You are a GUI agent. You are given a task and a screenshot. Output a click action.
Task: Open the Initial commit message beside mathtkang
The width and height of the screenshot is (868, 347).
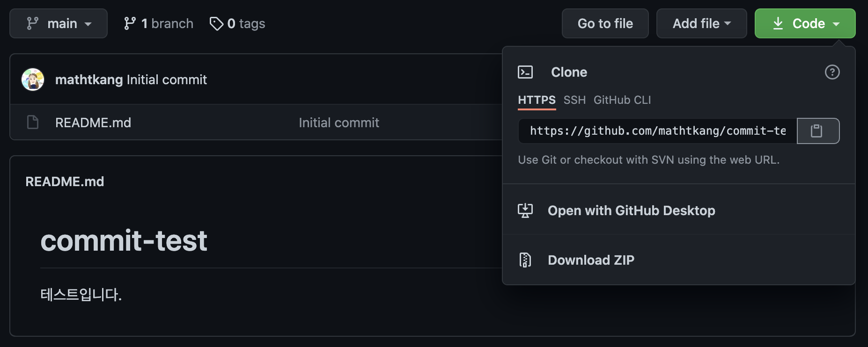pos(167,80)
